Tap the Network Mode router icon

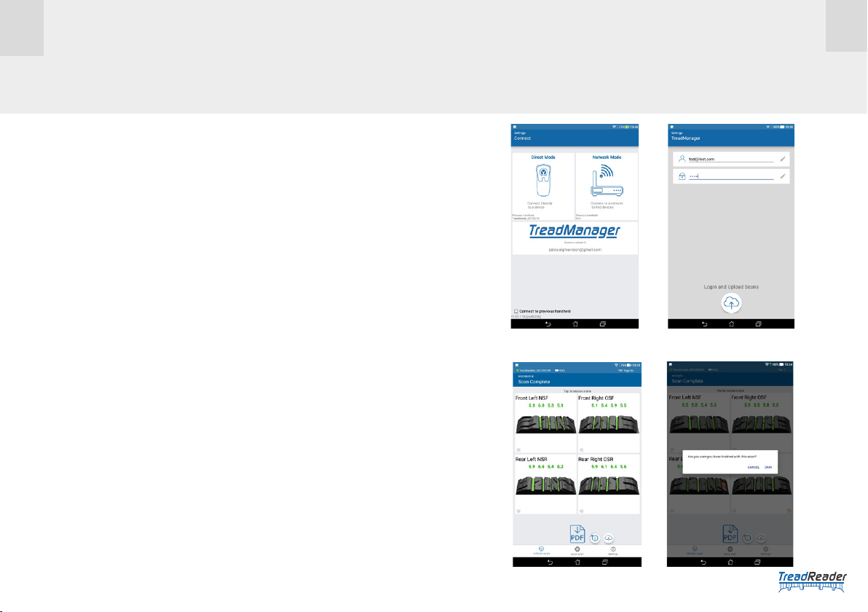(x=606, y=182)
